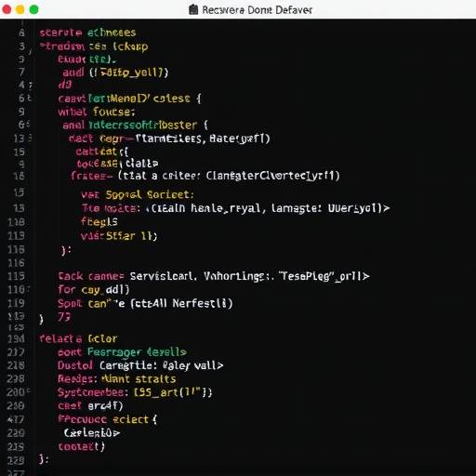Image resolution: width=476 pixels, height=476 pixels.
Task: Click the green word 'Fesrrager'
Action: click(114, 352)
